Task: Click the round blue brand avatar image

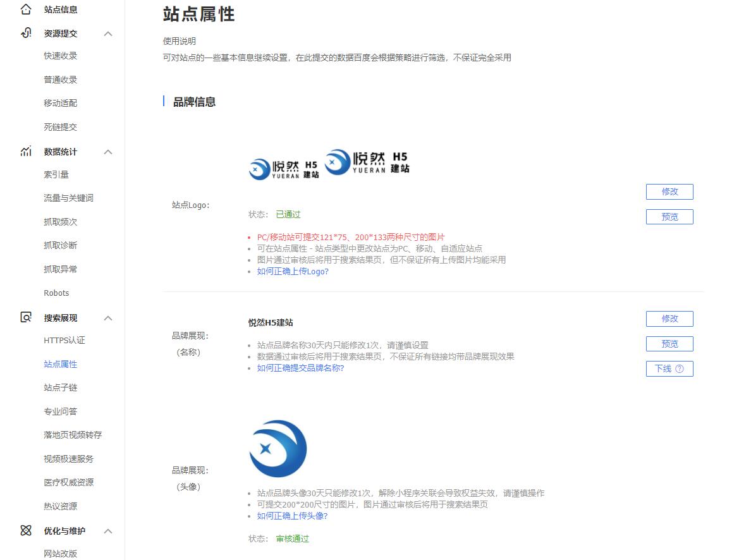Action: click(x=278, y=449)
